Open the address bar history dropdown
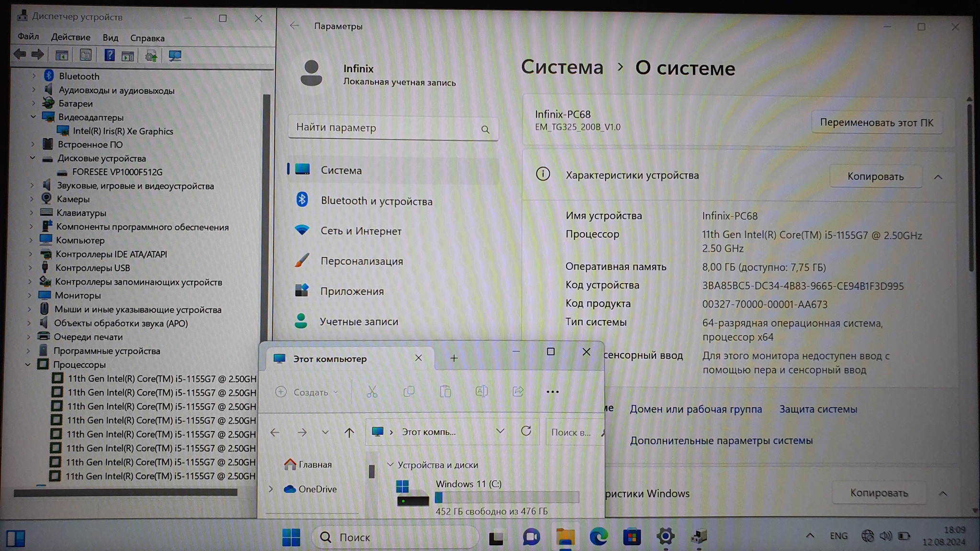This screenshot has width=980, height=551. click(500, 431)
